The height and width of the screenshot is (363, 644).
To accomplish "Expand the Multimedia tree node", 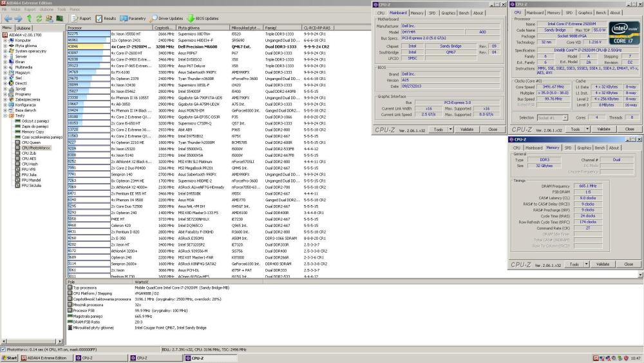I will click(x=5, y=67).
